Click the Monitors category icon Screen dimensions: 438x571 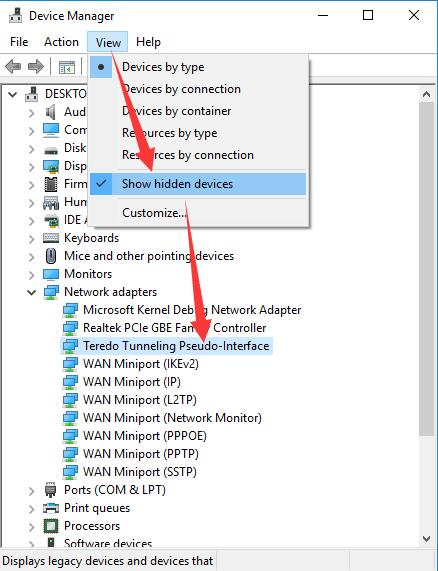click(51, 274)
